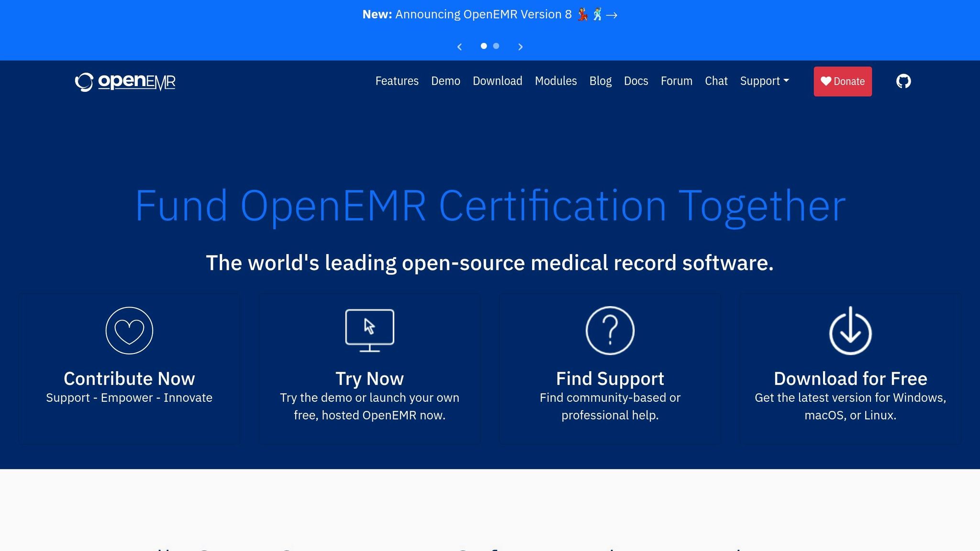Open the Docs nav item
980x551 pixels.
click(636, 81)
